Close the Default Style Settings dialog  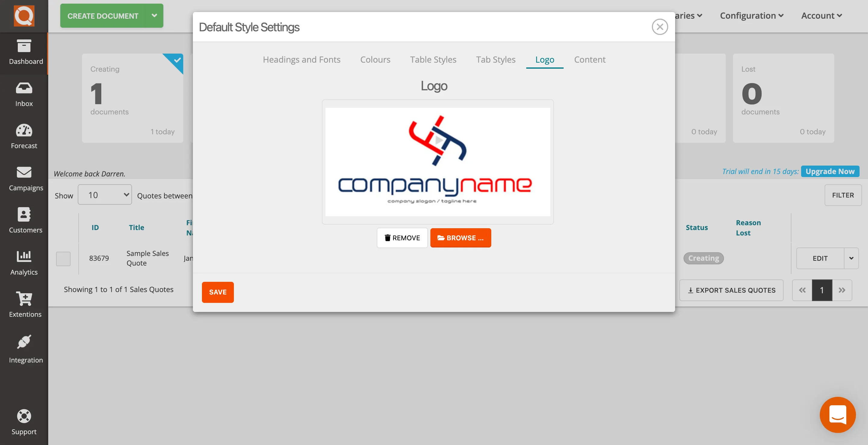pos(659,27)
